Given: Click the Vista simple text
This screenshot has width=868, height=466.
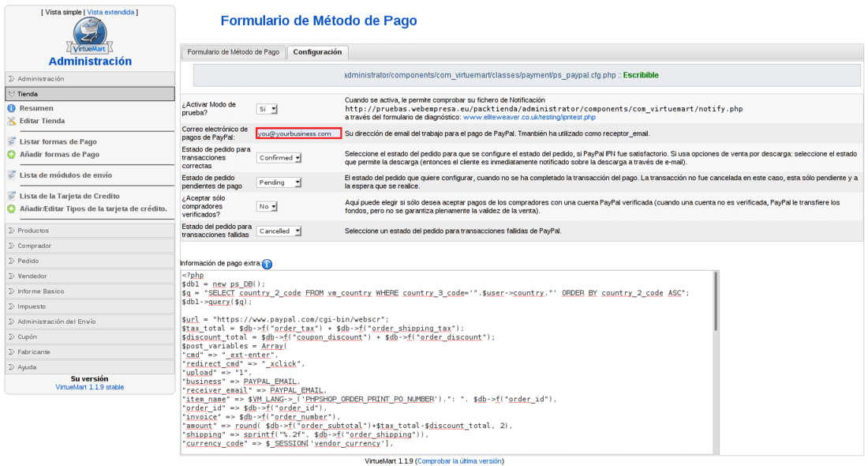Looking at the screenshot, I should 63,12.
